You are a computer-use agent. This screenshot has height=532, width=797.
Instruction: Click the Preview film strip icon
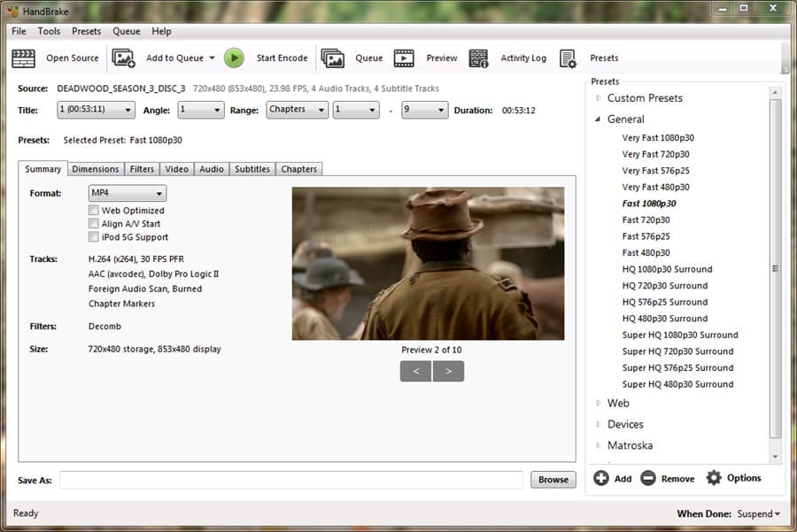[x=404, y=58]
